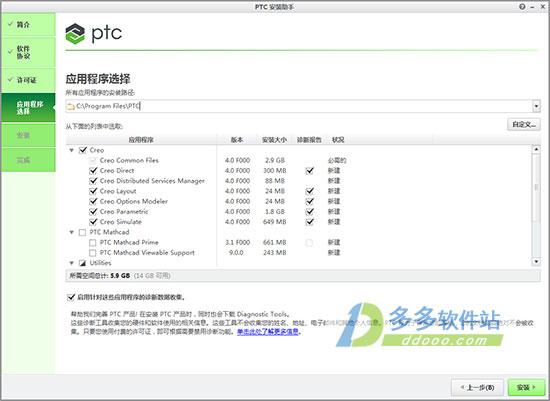Collapse the Creo tree group
The height and width of the screenshot is (401, 550).
tap(72, 150)
